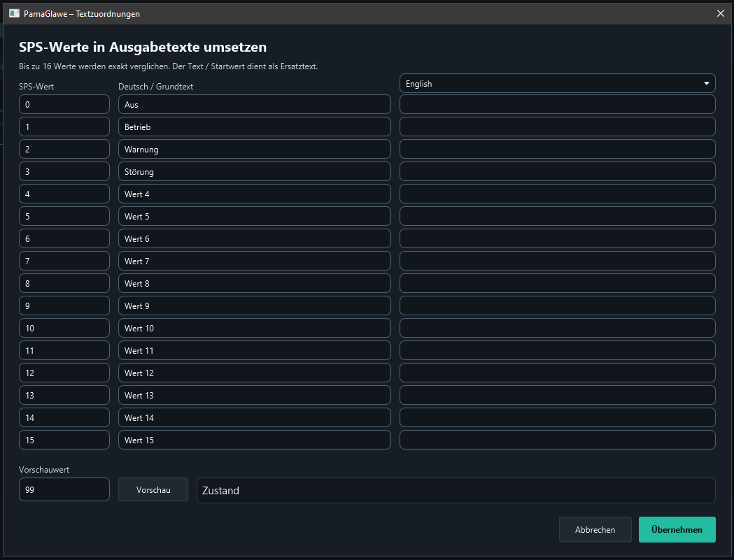Click the SPS-Wert field containing 7
The height and width of the screenshot is (560, 734).
click(64, 261)
